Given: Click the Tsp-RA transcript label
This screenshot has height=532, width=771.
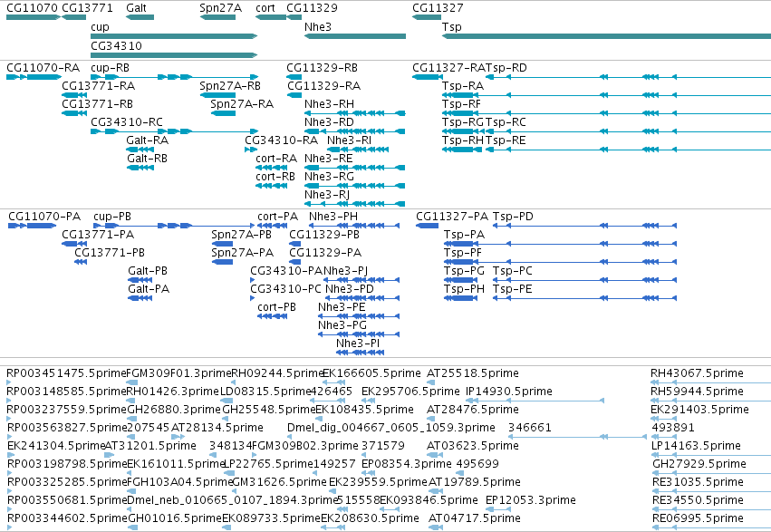Looking at the screenshot, I should [463, 86].
